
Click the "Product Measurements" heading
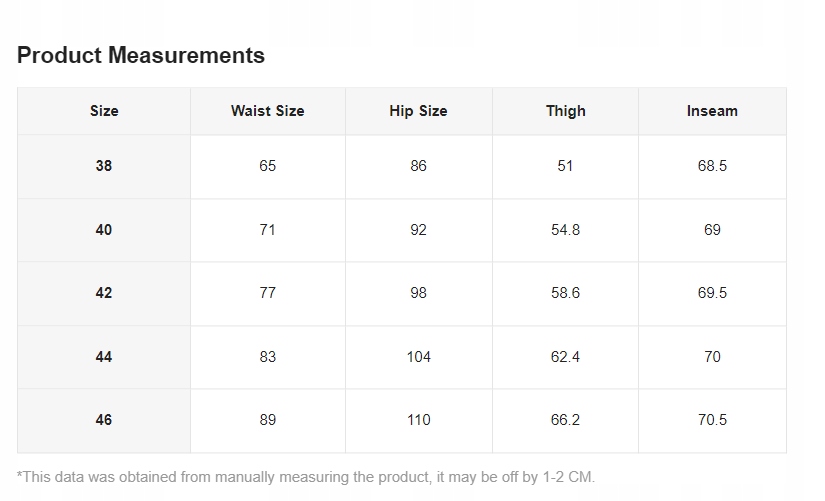coord(141,56)
